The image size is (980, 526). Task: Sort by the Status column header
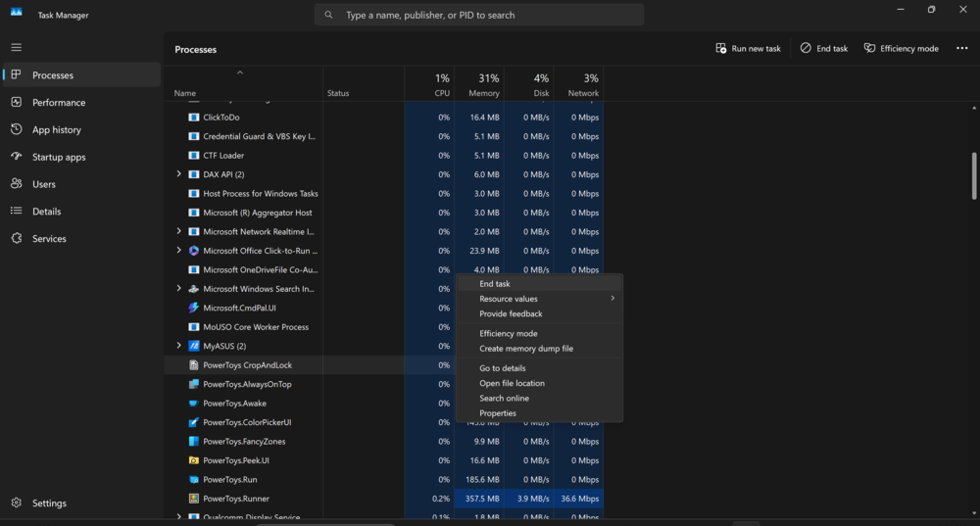(364, 85)
